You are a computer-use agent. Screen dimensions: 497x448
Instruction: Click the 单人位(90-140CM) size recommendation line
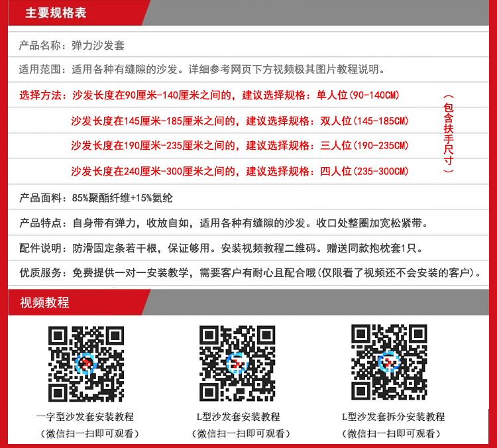tap(209, 95)
